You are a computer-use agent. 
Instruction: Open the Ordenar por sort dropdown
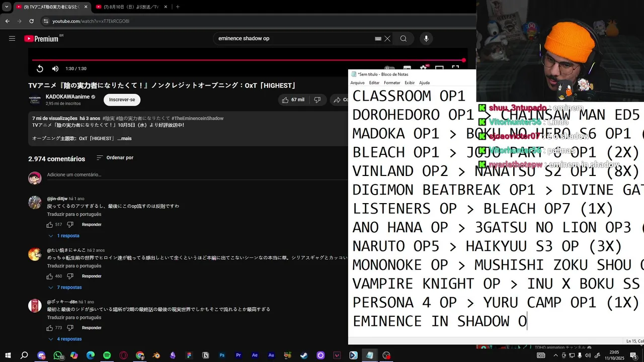tap(115, 158)
